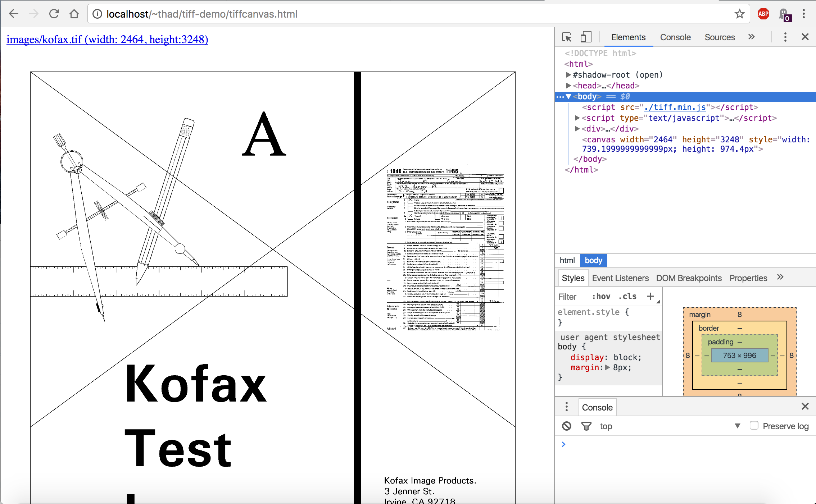Click the top margin value 8
Screen dimensions: 816x504
(x=739, y=315)
